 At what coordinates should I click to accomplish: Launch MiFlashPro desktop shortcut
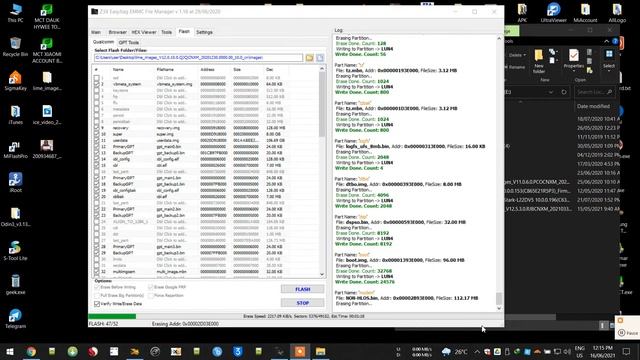[16, 149]
